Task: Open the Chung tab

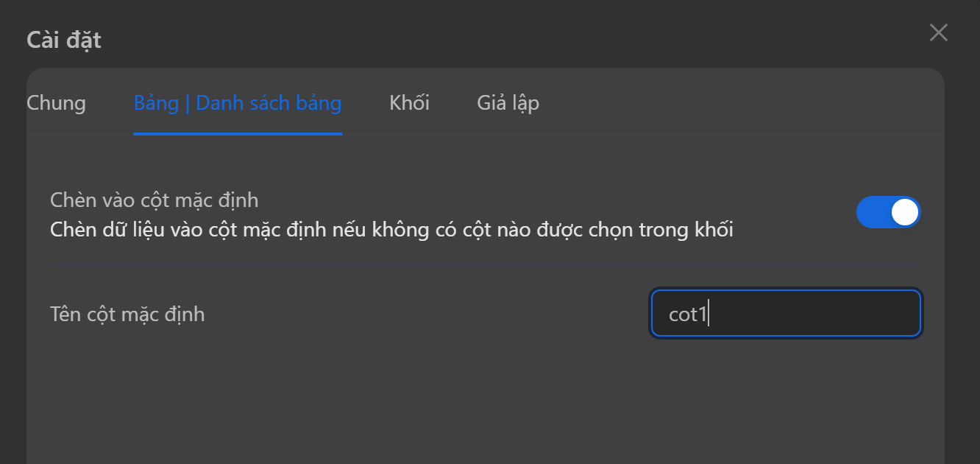Action: coord(56,103)
